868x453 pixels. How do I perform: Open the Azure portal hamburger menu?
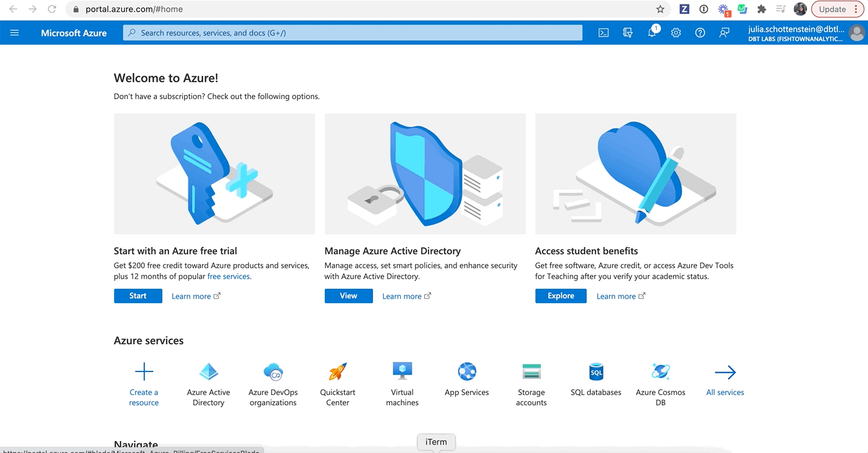14,33
